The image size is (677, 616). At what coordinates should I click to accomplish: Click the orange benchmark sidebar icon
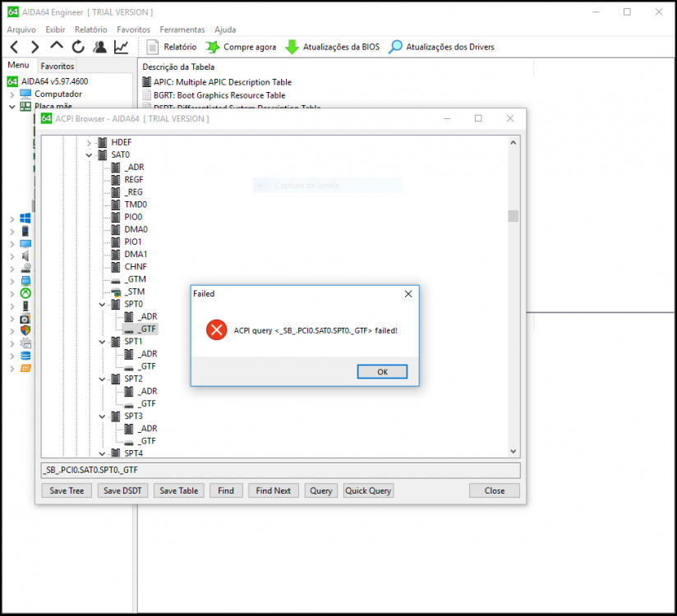[25, 368]
